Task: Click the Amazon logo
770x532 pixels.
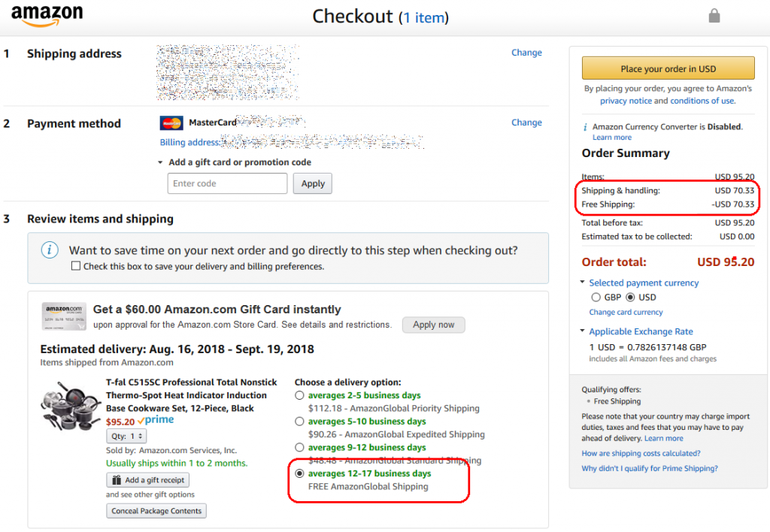Action: 47,15
